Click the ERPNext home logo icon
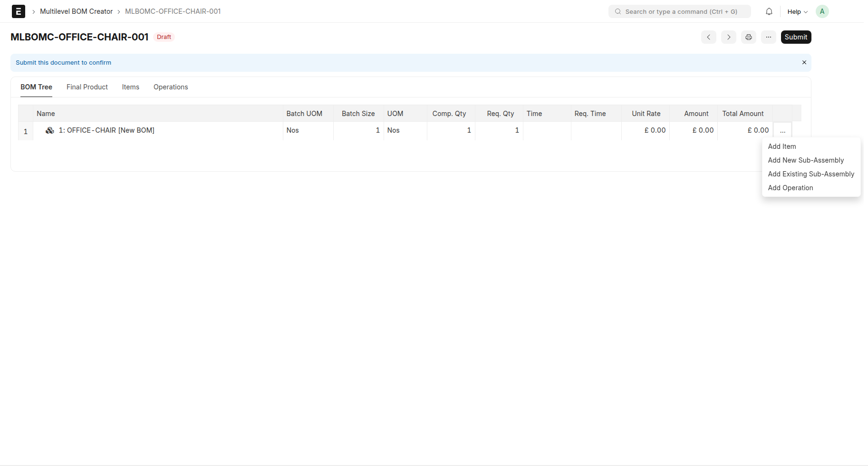Image resolution: width=868 pixels, height=466 pixels. point(18,11)
